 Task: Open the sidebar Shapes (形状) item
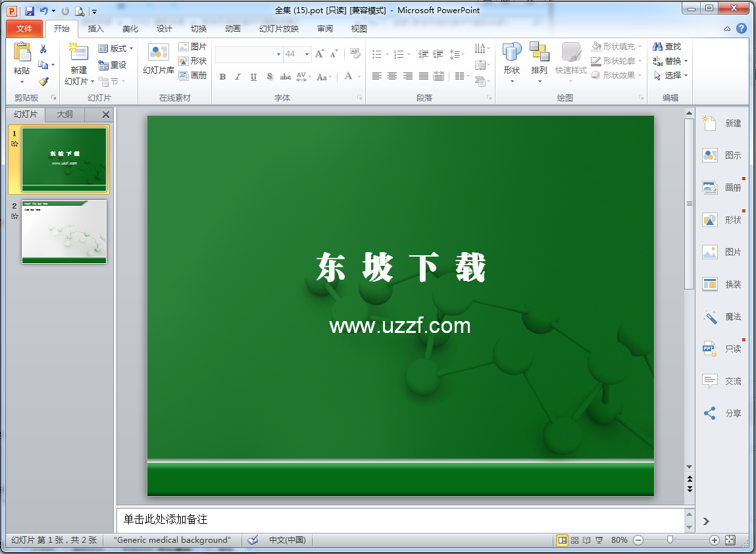pos(722,220)
